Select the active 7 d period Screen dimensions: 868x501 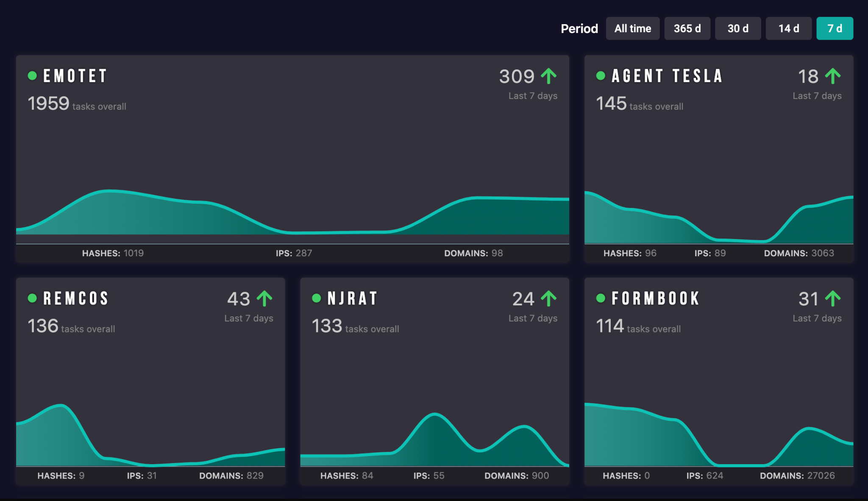(835, 28)
